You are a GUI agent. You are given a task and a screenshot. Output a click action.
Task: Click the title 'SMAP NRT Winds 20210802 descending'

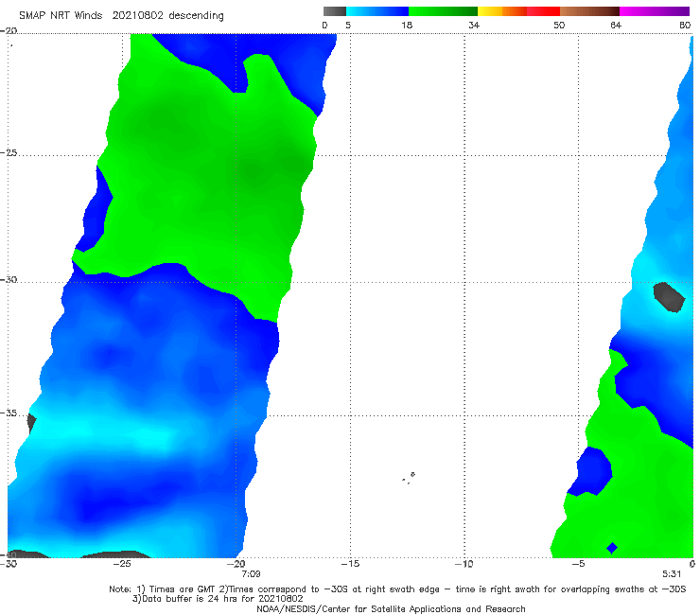click(x=121, y=16)
